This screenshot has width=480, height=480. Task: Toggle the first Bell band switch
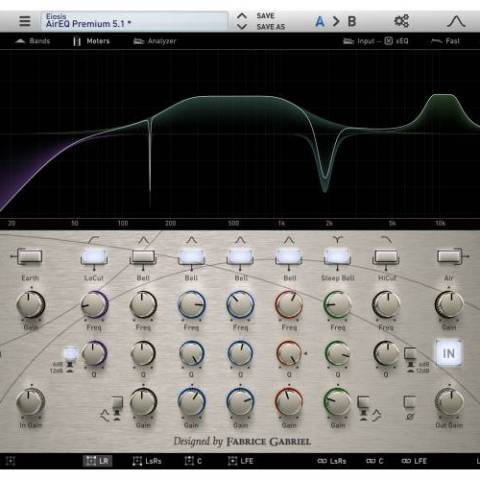[143, 256]
